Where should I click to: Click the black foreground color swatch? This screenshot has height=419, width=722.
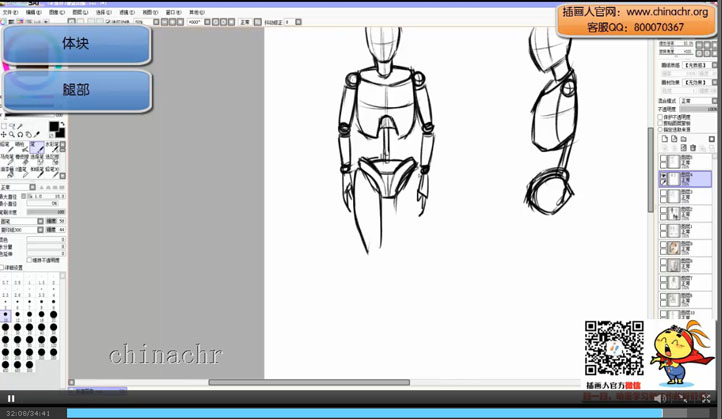(x=53, y=127)
